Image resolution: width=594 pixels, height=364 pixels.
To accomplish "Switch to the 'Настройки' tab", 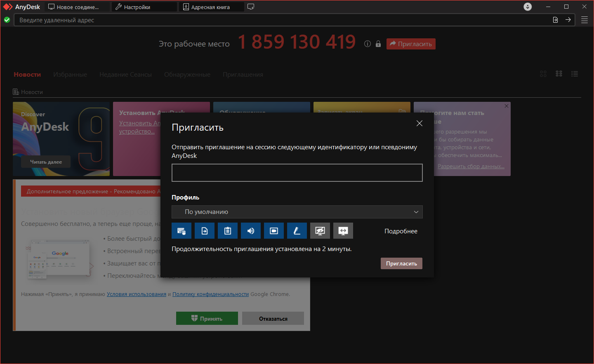I will click(144, 7).
